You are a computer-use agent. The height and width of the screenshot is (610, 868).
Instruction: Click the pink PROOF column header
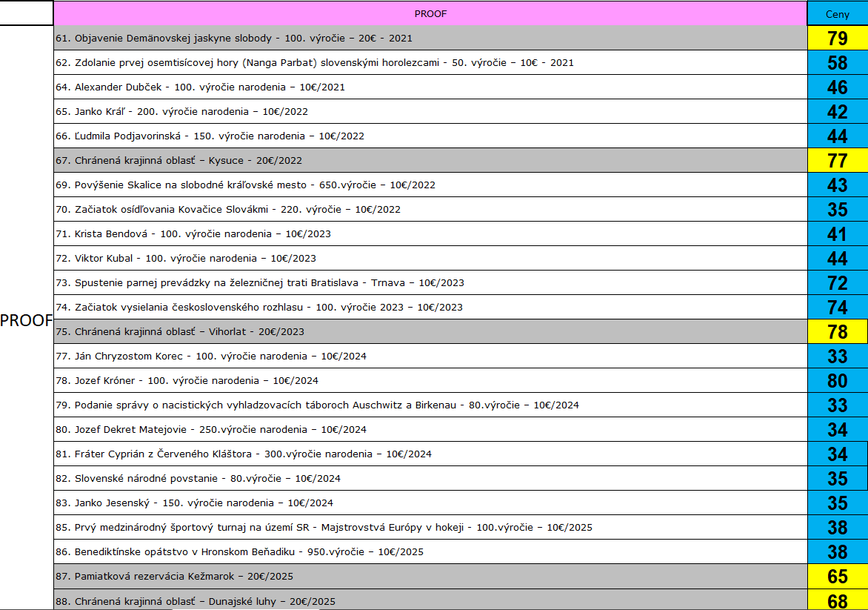[x=430, y=13]
